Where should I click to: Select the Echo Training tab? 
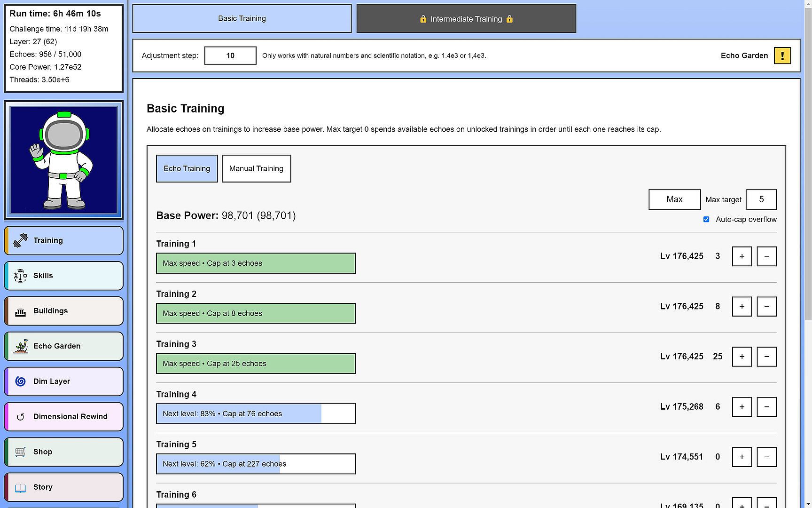[x=187, y=168]
